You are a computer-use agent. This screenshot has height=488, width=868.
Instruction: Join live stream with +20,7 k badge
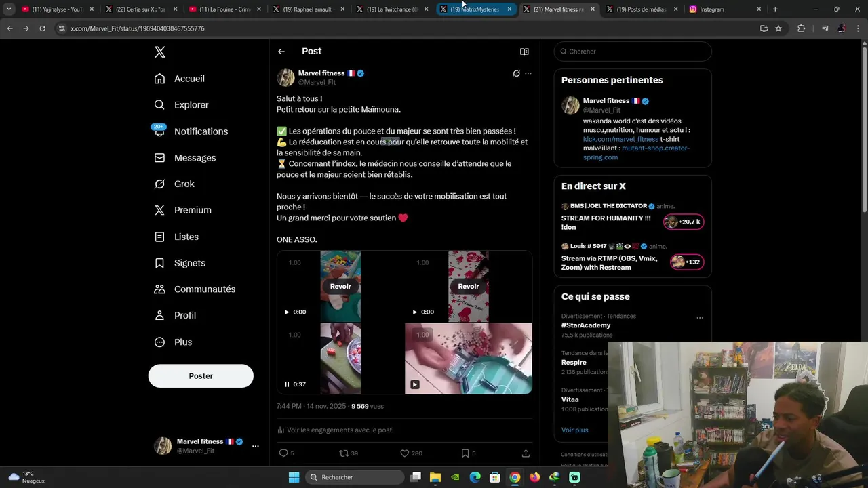pyautogui.click(x=684, y=222)
